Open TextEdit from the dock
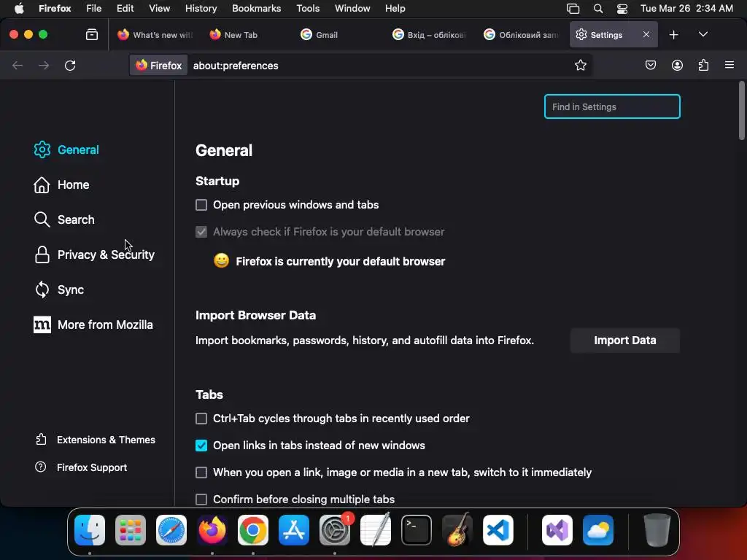The height and width of the screenshot is (560, 747). coord(376,529)
